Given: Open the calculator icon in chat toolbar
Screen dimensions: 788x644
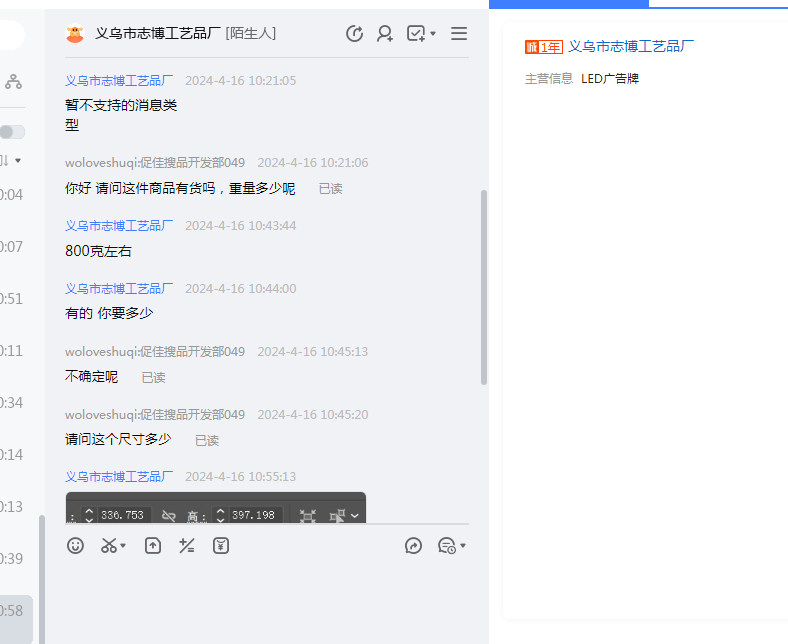Looking at the screenshot, I should [186, 546].
